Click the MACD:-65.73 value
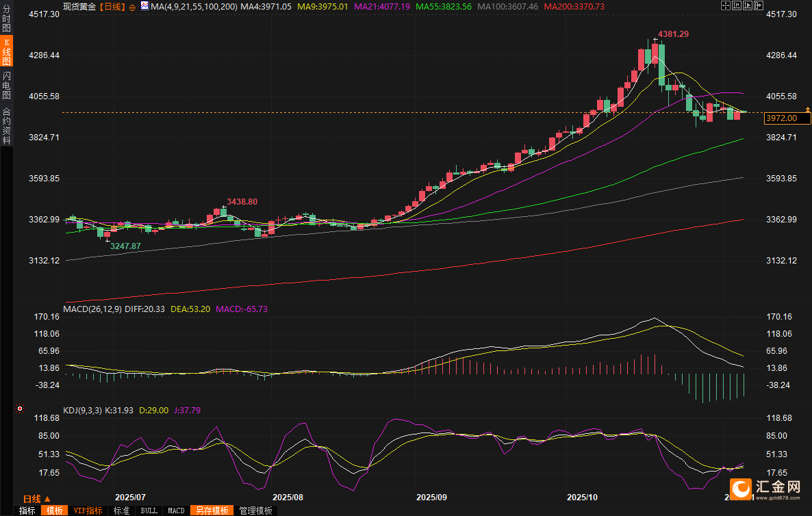Viewport: 812px width, 516px height. coord(242,309)
